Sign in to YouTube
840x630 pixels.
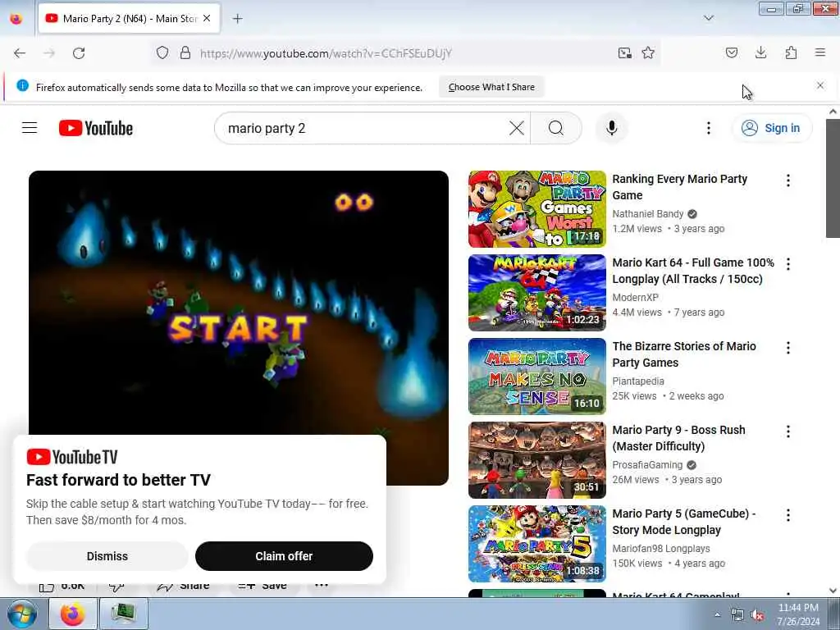point(772,128)
